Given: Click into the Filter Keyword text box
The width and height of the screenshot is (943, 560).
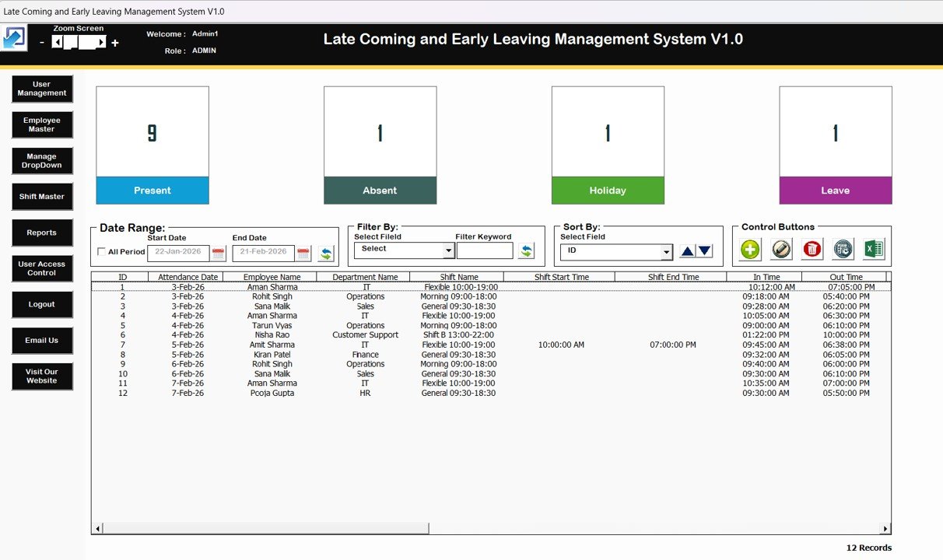Looking at the screenshot, I should click(x=485, y=250).
